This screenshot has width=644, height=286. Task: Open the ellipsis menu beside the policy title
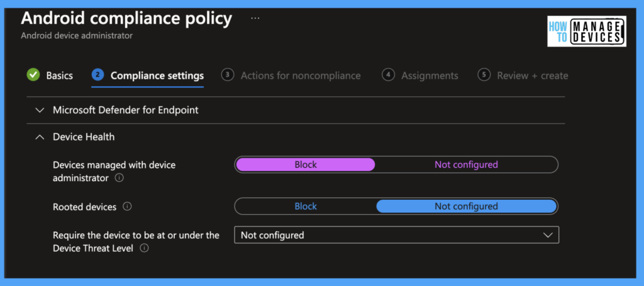click(255, 18)
